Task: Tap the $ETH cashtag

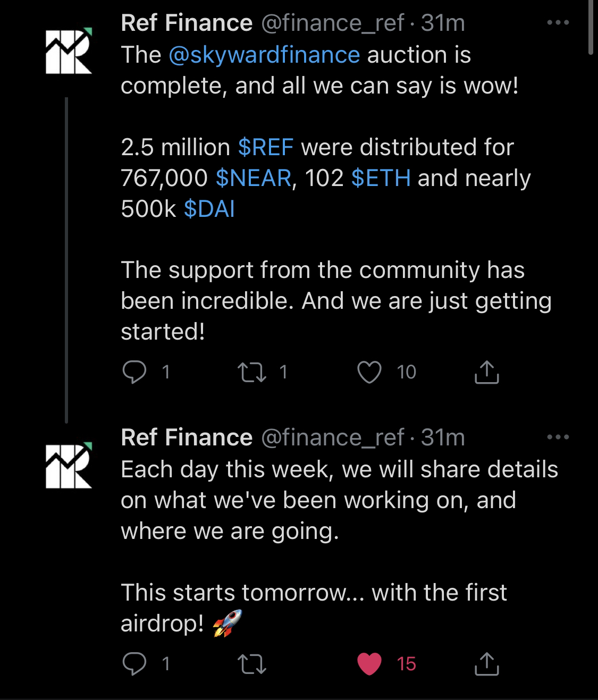Action: [381, 178]
